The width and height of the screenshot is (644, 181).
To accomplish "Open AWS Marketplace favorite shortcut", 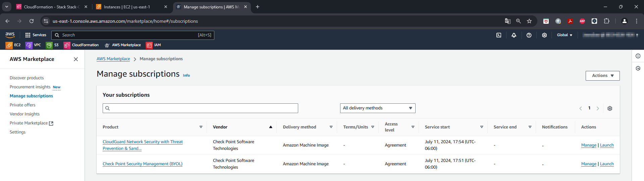I will coord(122,45).
